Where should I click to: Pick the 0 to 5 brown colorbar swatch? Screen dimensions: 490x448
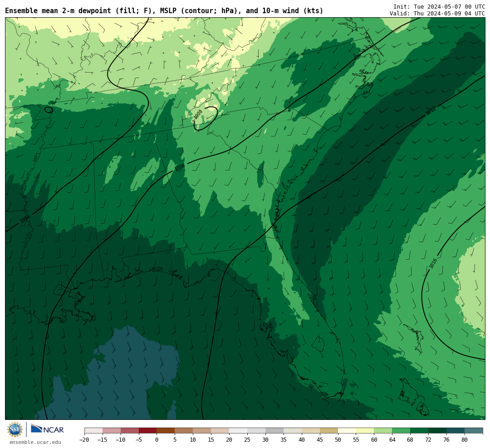coord(166,431)
